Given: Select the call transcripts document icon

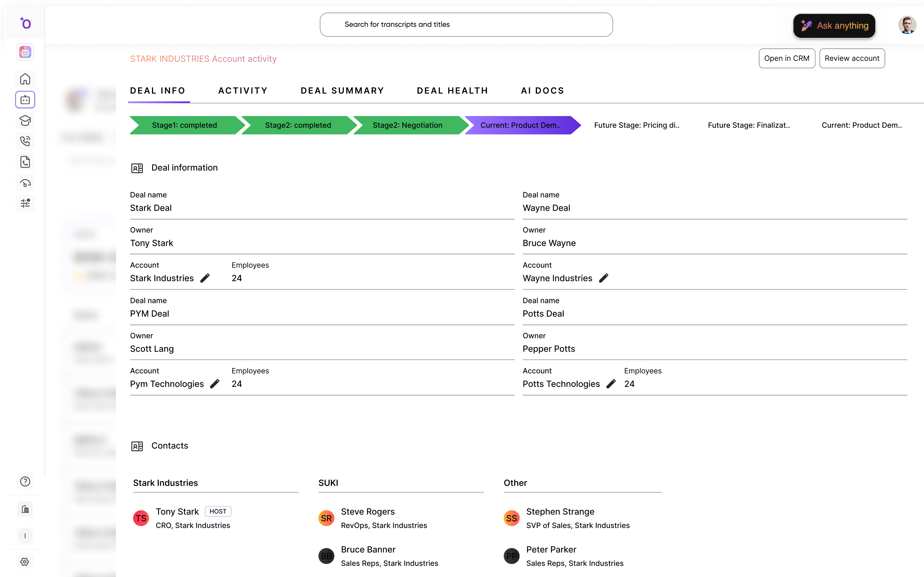Looking at the screenshot, I should point(25,162).
